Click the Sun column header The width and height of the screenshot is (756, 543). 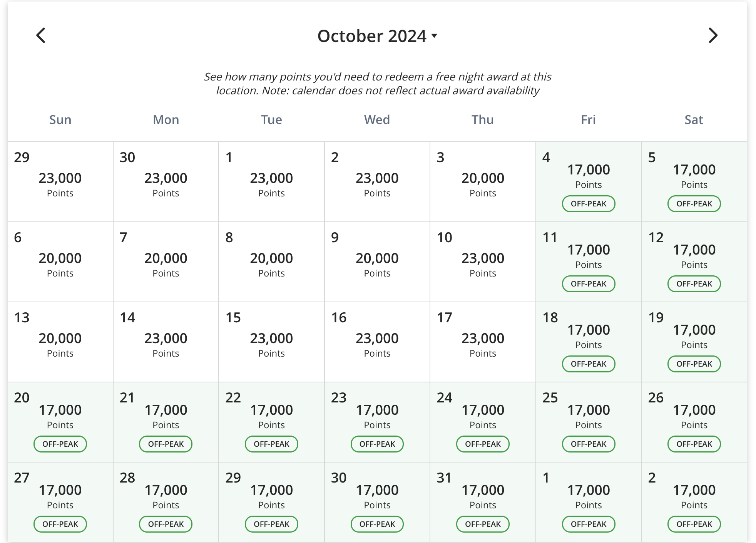(x=60, y=120)
